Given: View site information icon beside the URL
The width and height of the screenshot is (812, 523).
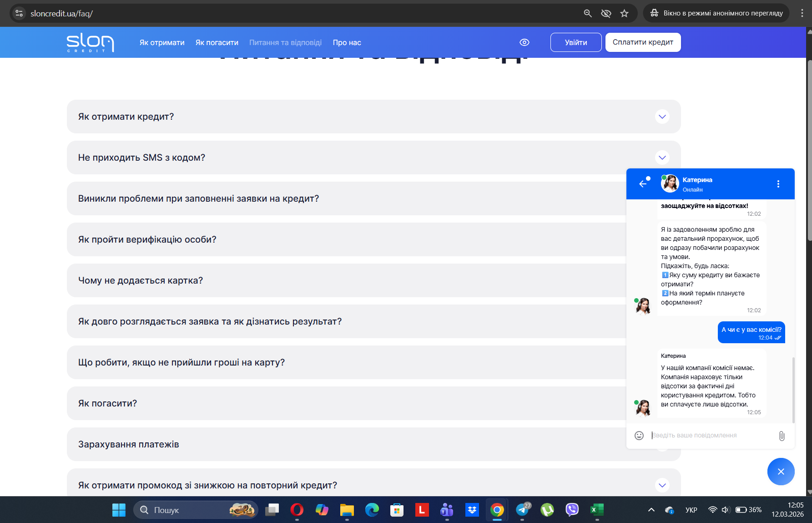Looking at the screenshot, I should pyautogui.click(x=19, y=13).
